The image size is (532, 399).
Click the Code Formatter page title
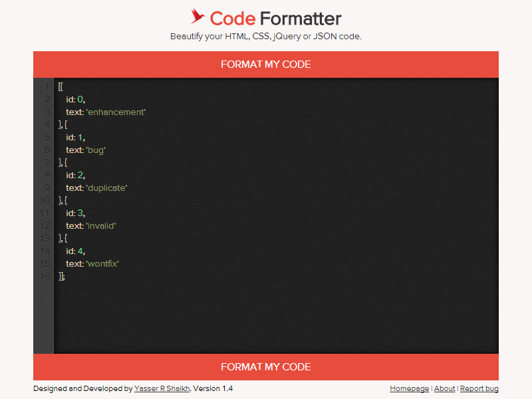(x=274, y=18)
